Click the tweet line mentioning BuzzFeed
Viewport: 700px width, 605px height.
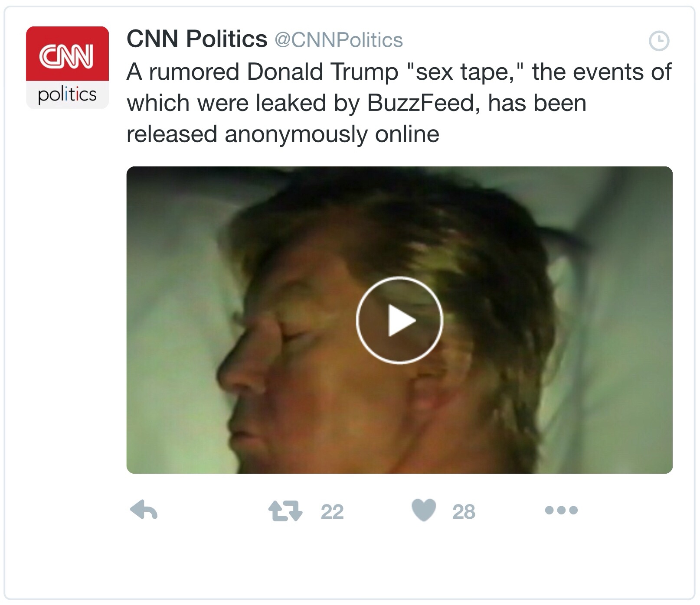point(357,103)
